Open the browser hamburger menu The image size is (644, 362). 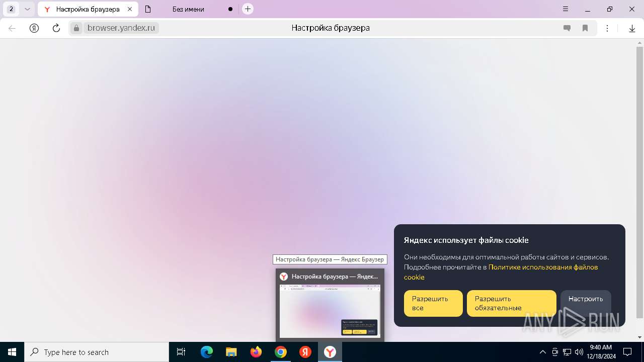pos(566,9)
